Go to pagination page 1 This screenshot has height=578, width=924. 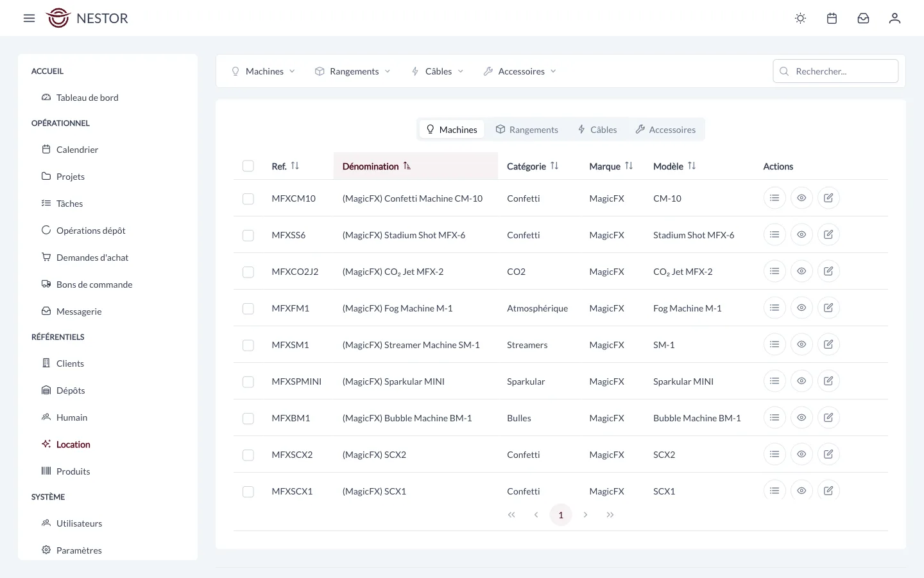pos(561,514)
